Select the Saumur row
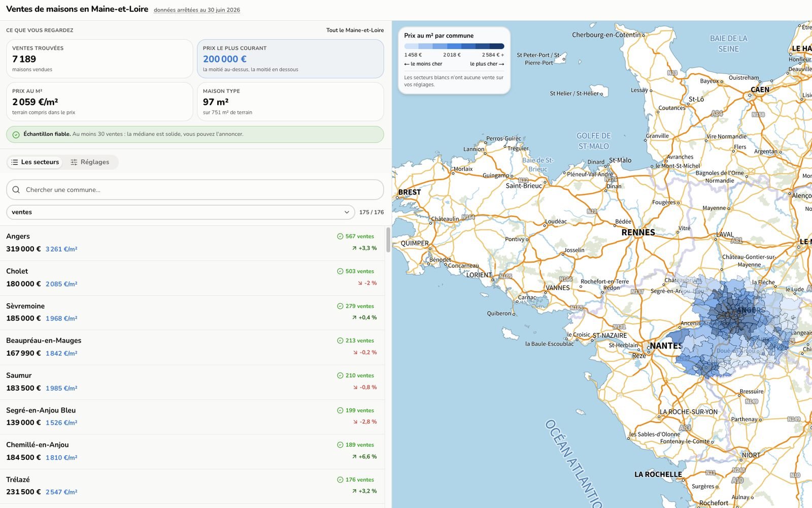This screenshot has height=508, width=812. click(192, 382)
